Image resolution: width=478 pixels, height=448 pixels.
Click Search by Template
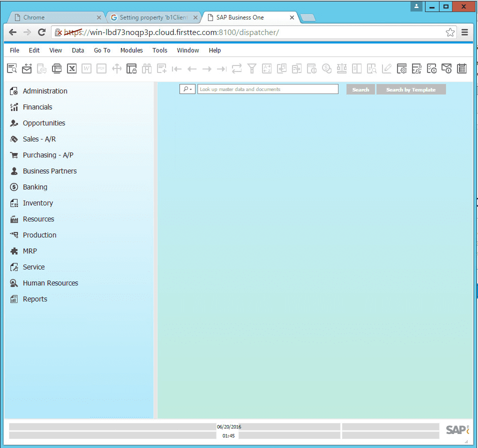[x=411, y=89]
